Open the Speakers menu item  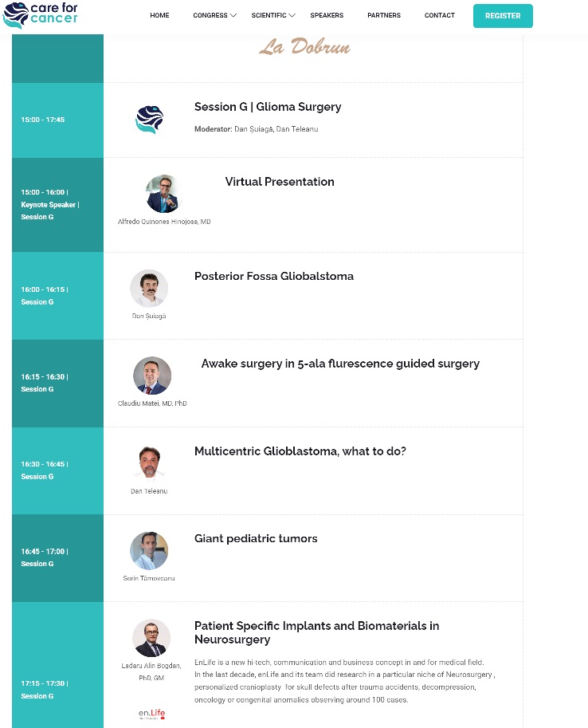[327, 15]
